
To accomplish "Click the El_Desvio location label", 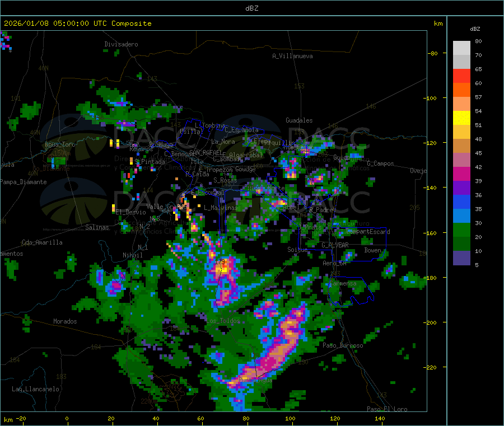I will 130,212.
